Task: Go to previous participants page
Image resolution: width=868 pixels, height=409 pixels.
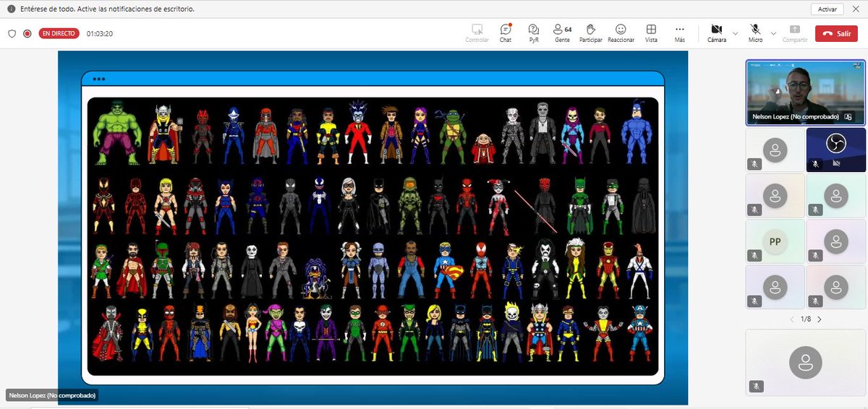Action: pyautogui.click(x=791, y=319)
